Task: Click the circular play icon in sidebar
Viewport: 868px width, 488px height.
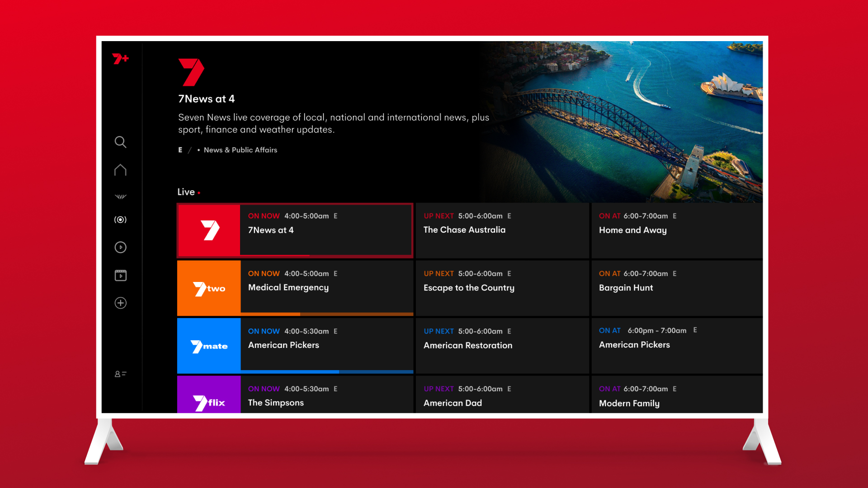Action: click(120, 247)
